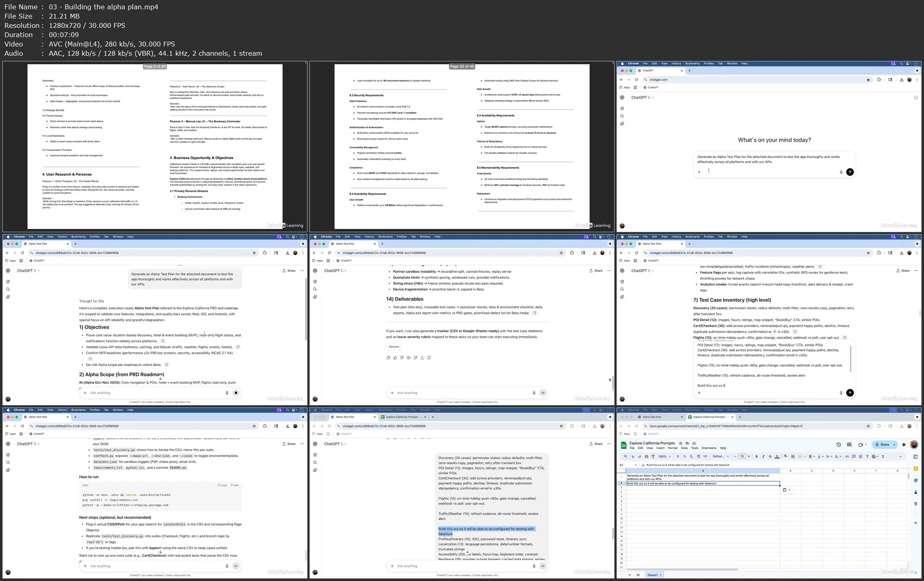The image size is (924, 581).
Task: Star the Explore California Prompts spreadsheet
Action: (x=680, y=443)
